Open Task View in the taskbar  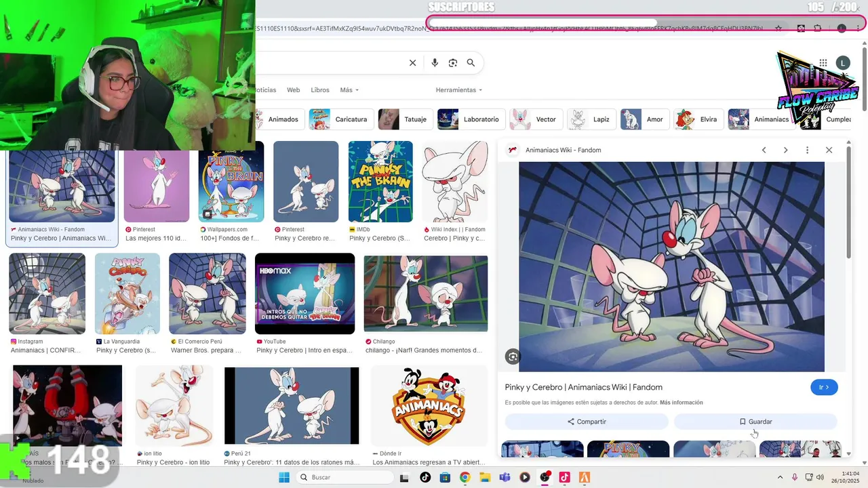coord(404,477)
